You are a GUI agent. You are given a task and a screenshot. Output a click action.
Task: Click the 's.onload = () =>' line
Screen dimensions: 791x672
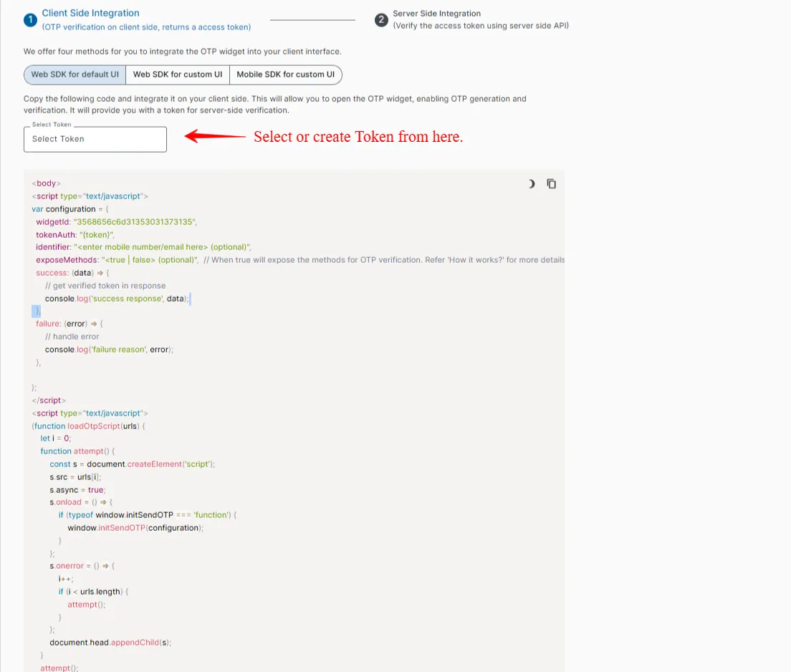point(81,502)
